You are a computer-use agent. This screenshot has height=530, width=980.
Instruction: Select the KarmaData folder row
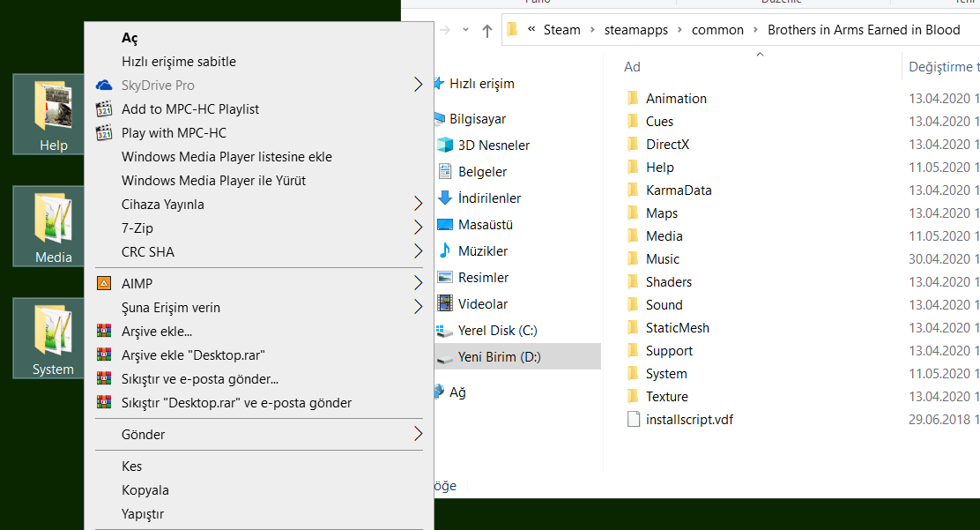click(678, 190)
